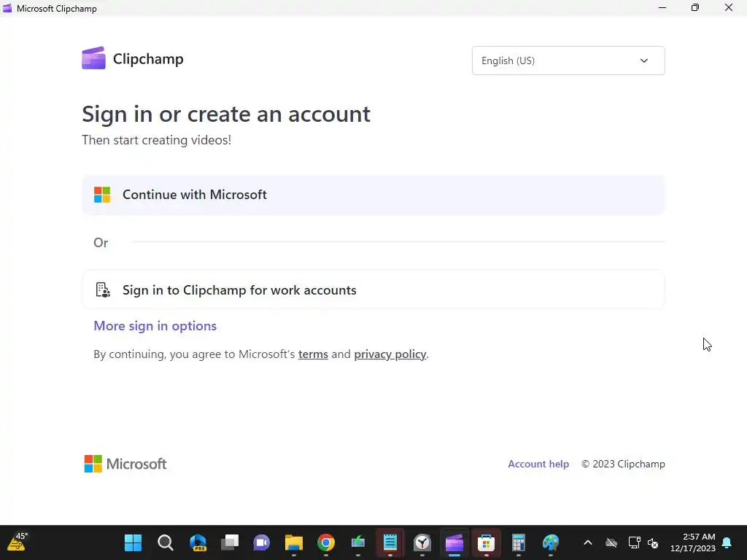This screenshot has width=747, height=560.
Task: Click the monitor app icon next to Chrome in taskbar
Action: pyautogui.click(x=357, y=542)
